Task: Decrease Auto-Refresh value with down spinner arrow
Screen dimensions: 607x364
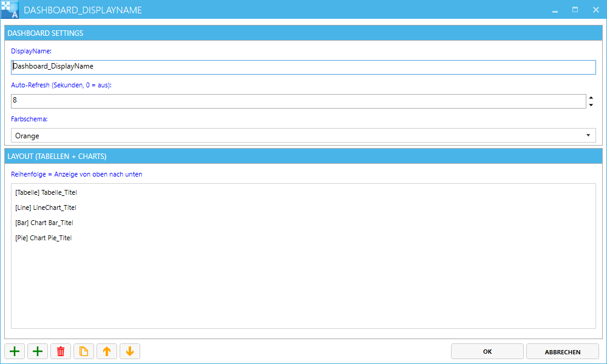Action: (x=591, y=105)
